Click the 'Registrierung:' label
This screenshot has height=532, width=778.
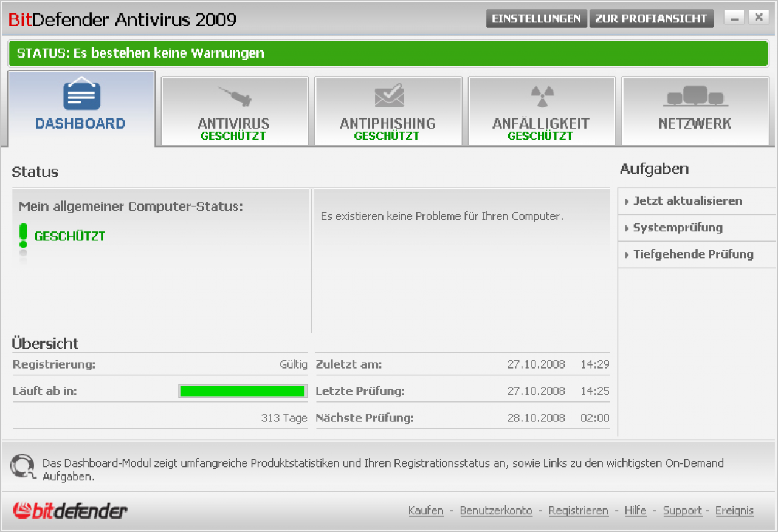click(54, 365)
